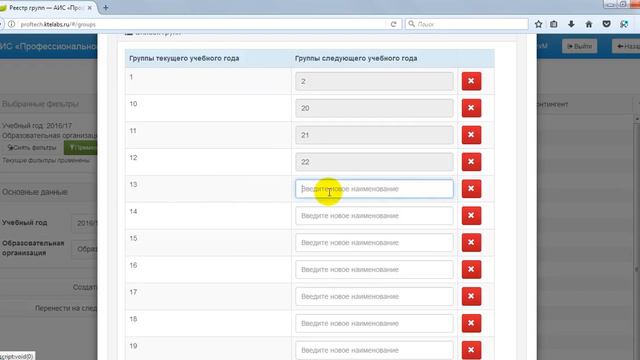
Task: Click current group cell labeled 17
Action: [208, 296]
